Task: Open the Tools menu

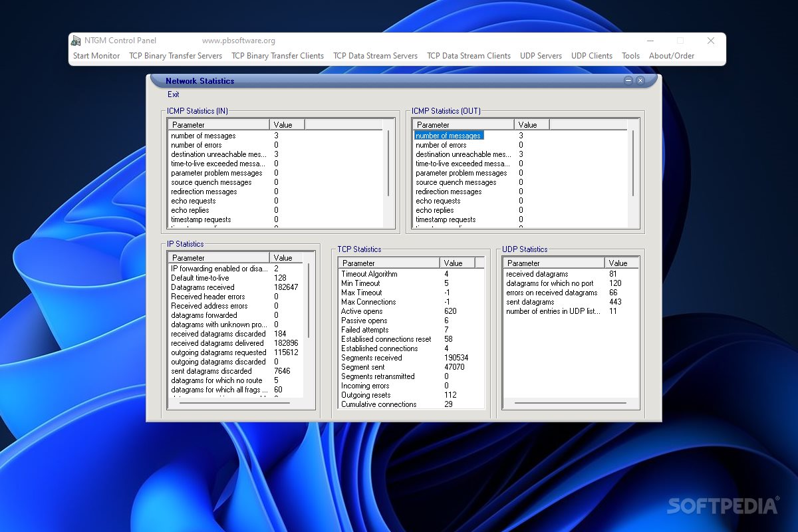Action: pyautogui.click(x=630, y=56)
